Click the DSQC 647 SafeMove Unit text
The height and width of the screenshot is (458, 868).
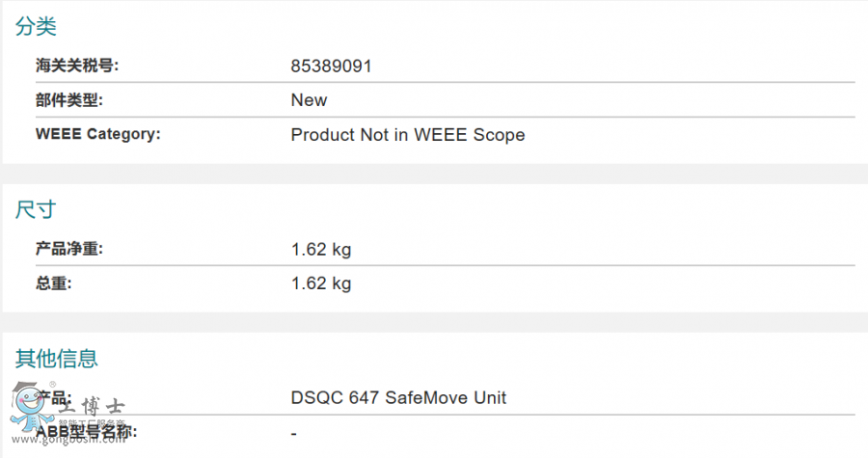398,397
